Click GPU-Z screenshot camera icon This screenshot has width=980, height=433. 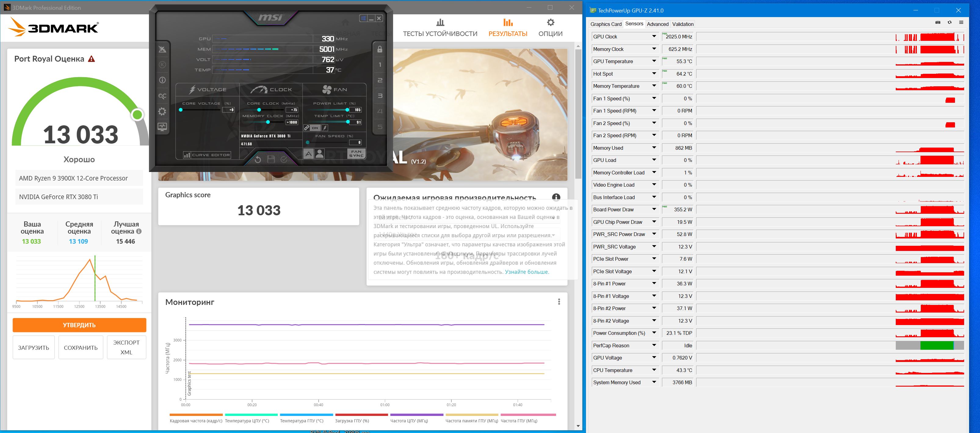[x=938, y=23]
